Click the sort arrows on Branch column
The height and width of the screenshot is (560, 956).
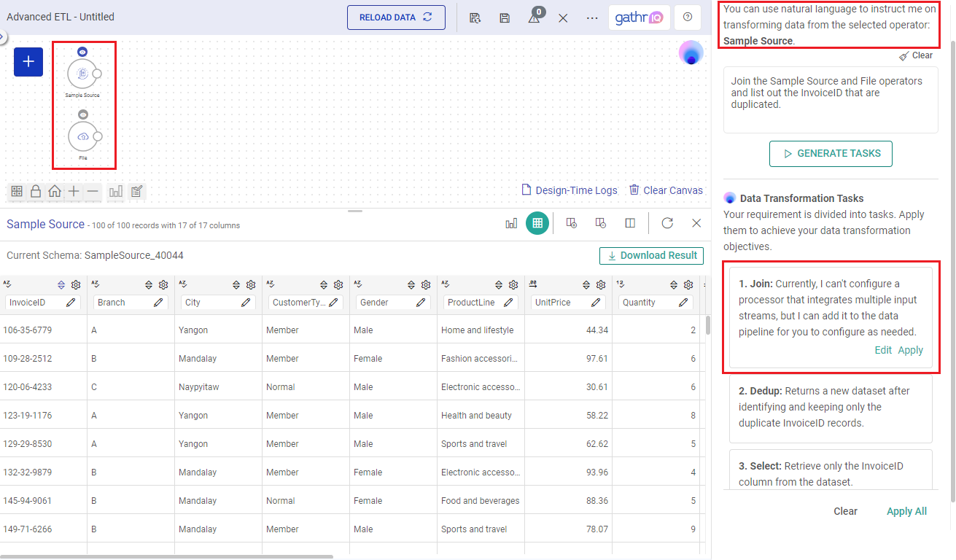pos(149,285)
